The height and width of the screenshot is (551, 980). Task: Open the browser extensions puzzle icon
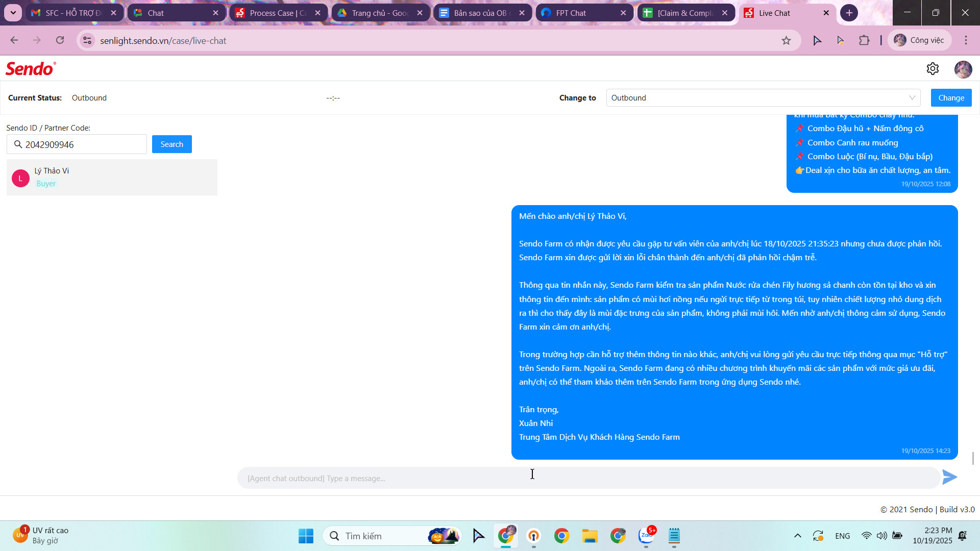click(864, 40)
